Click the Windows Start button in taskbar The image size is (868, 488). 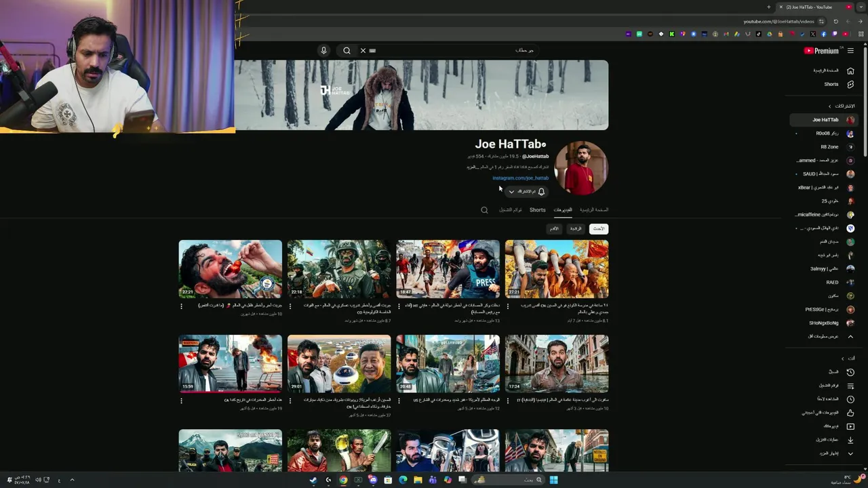click(553, 480)
